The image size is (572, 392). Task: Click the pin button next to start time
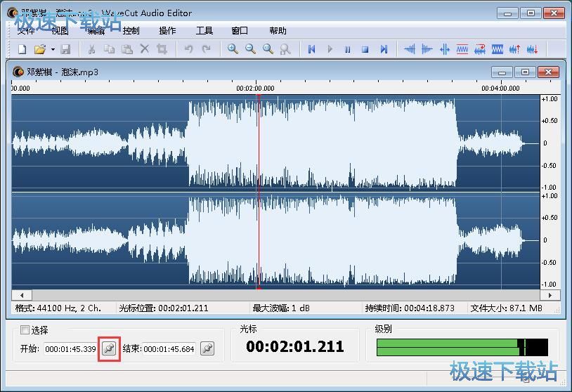(109, 348)
